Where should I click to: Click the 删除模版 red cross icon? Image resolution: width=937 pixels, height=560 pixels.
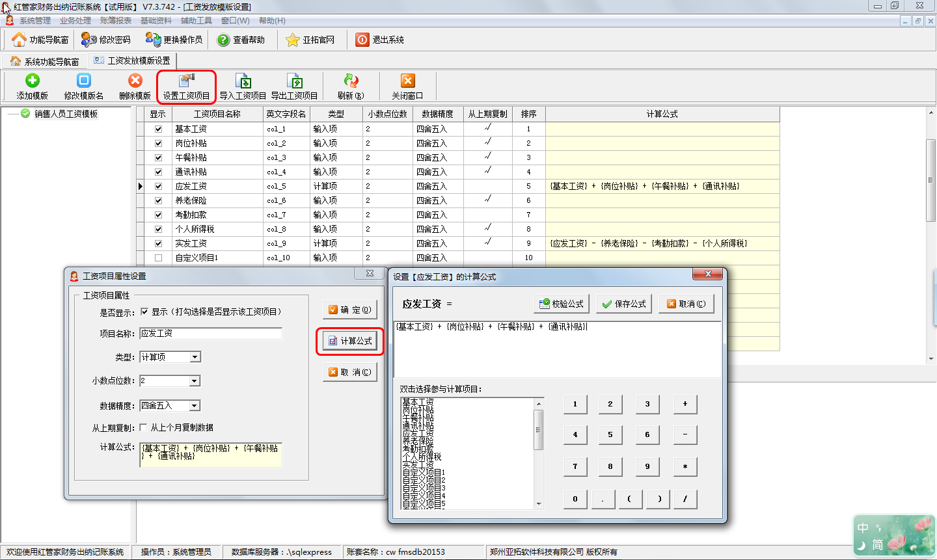point(135,81)
